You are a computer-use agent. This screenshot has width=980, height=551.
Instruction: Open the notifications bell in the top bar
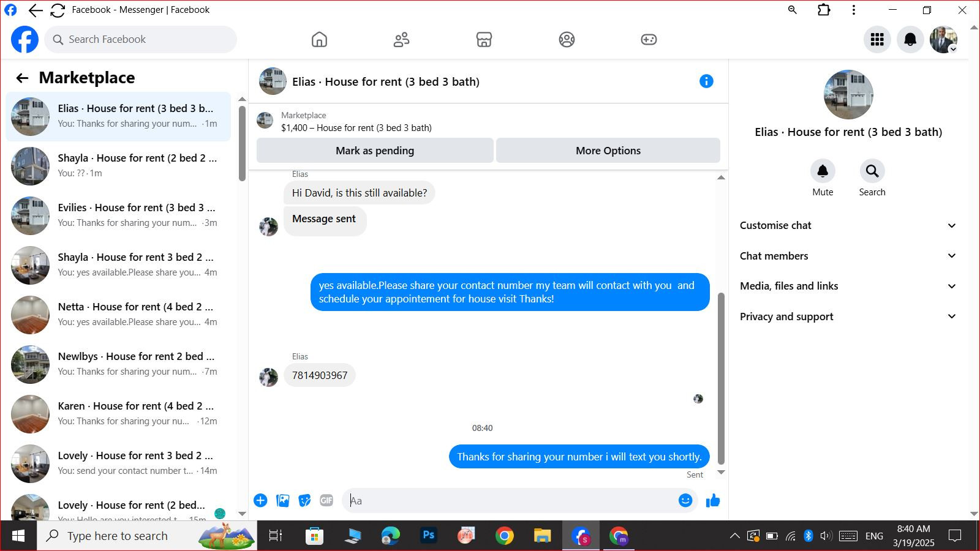point(910,40)
